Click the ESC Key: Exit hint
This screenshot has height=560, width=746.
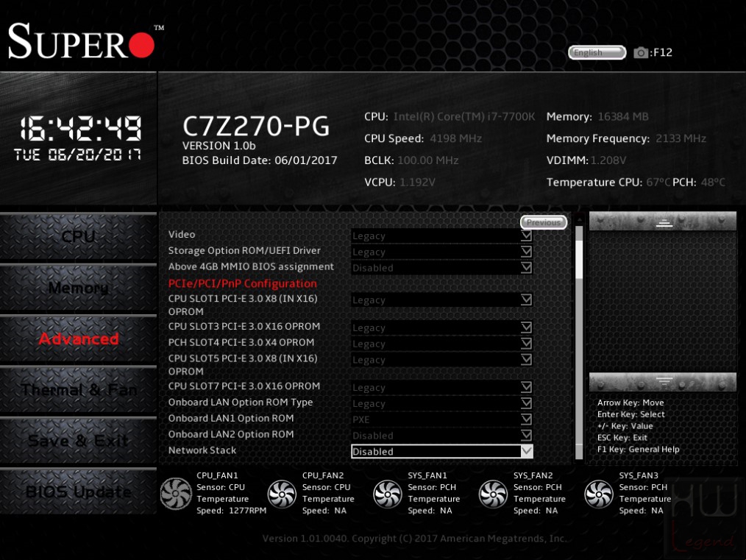[622, 437]
